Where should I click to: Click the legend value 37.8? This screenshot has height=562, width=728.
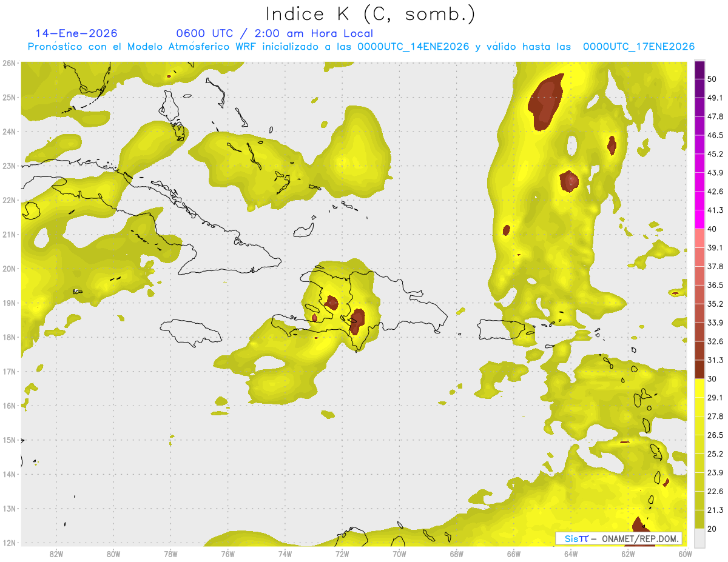(x=715, y=266)
